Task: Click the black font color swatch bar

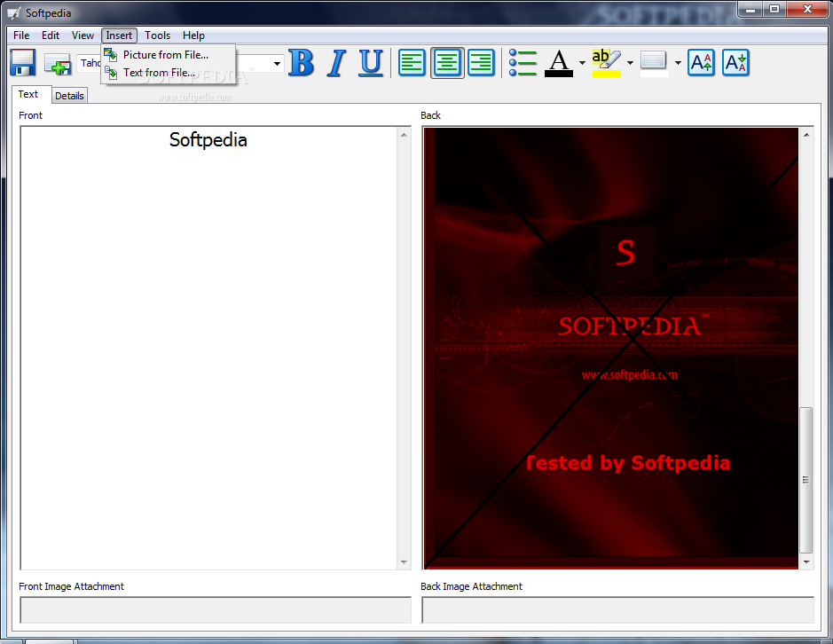Action: click(559, 74)
